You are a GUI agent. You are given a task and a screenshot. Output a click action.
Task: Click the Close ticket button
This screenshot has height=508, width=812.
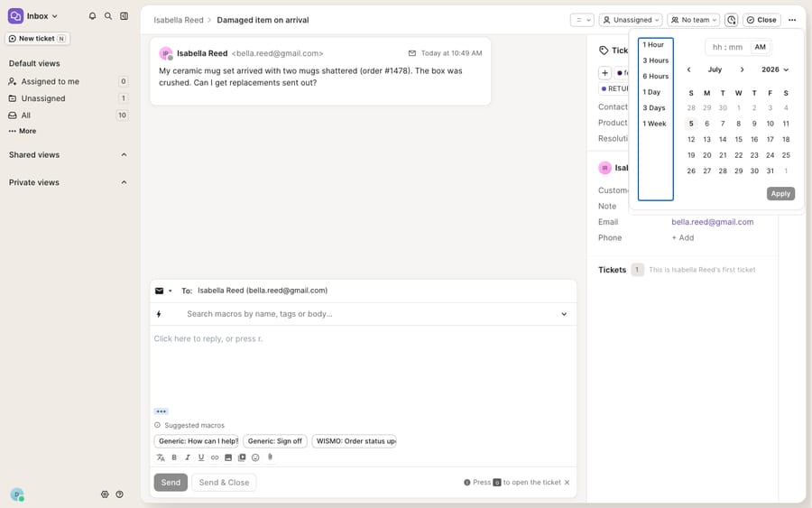[x=761, y=20]
